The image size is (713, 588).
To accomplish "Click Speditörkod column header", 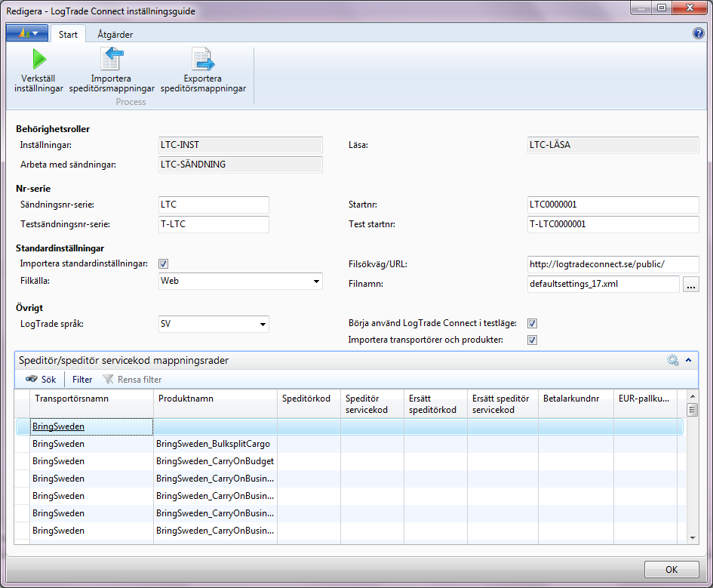I will (309, 404).
